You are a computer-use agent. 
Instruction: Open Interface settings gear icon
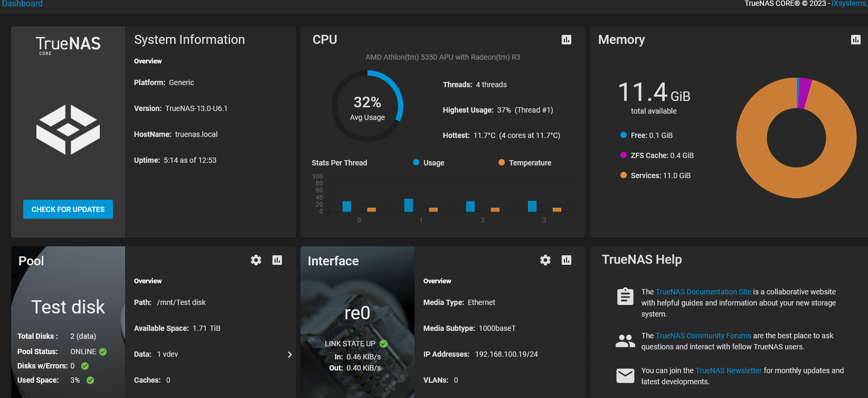pos(545,260)
